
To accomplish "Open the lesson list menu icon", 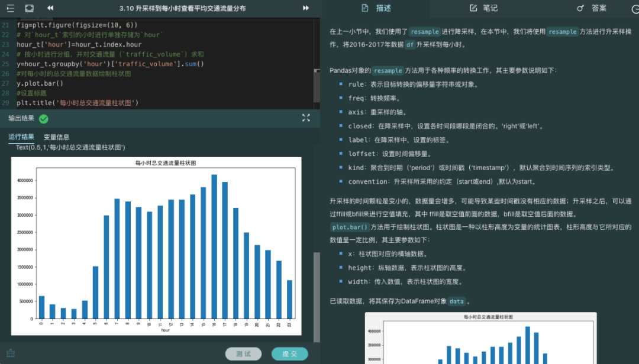I will coord(10,8).
